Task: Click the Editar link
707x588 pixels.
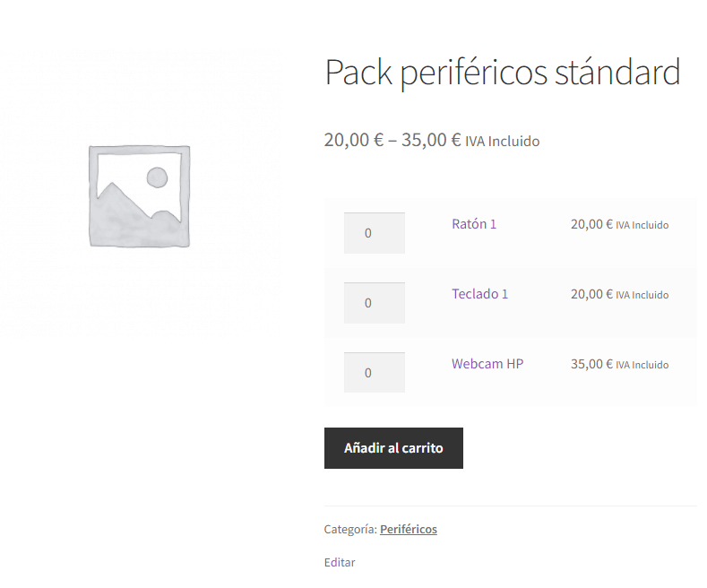Action: 340,563
